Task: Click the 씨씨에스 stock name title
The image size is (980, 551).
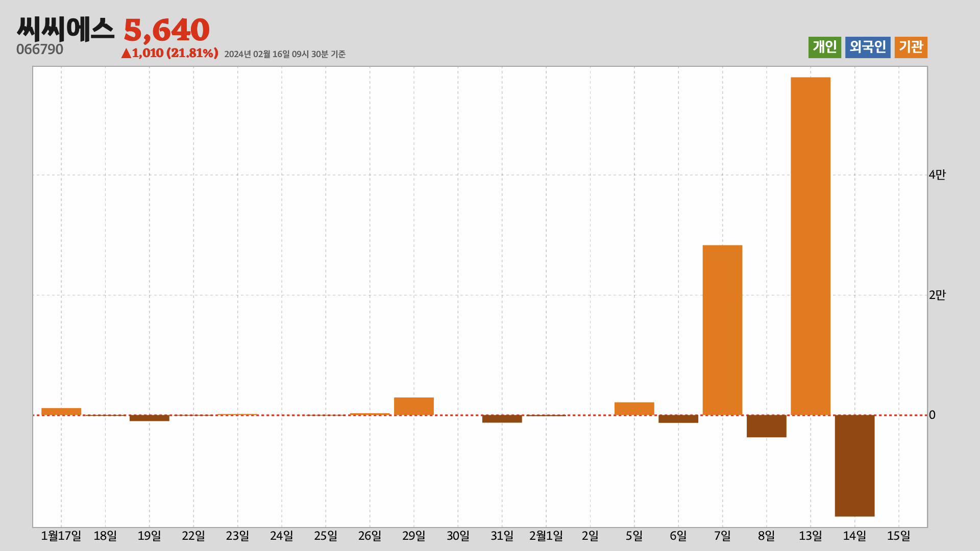Action: 65,29
